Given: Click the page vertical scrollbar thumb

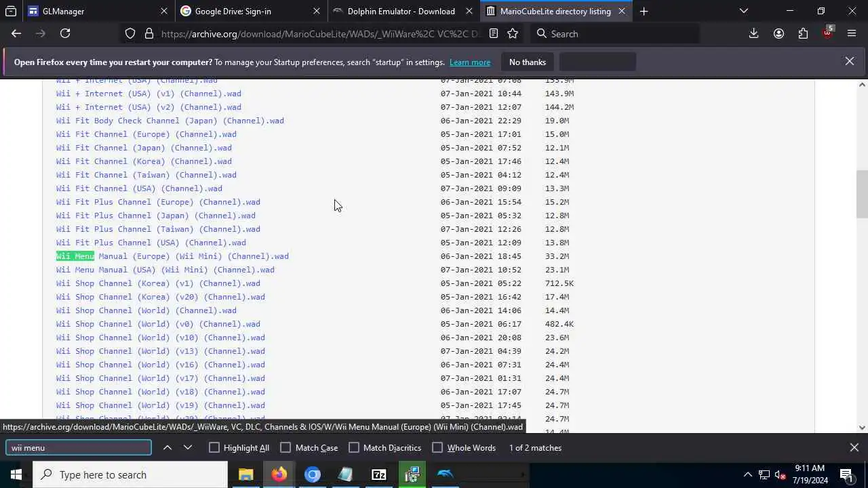Looking at the screenshot, I should (862, 194).
